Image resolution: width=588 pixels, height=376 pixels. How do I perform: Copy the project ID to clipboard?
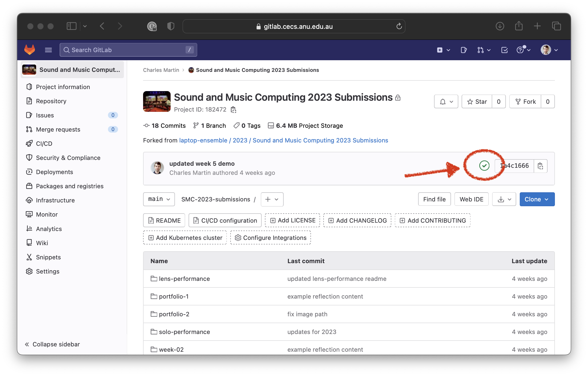[233, 110]
